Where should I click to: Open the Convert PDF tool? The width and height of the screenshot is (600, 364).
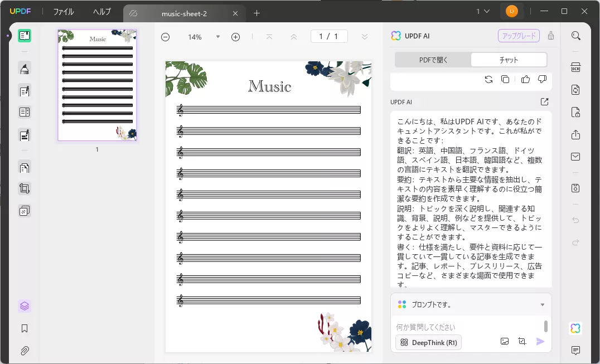[576, 90]
